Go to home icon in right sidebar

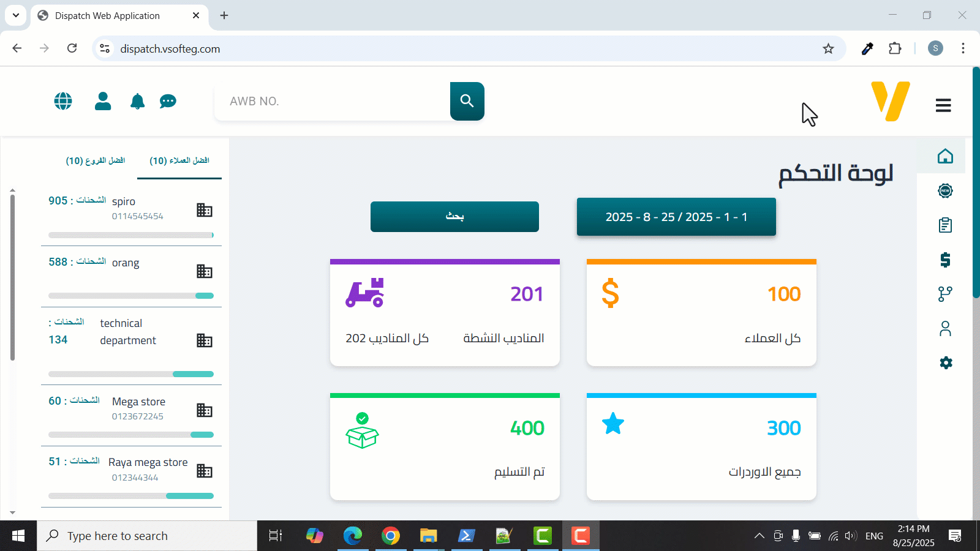point(945,157)
